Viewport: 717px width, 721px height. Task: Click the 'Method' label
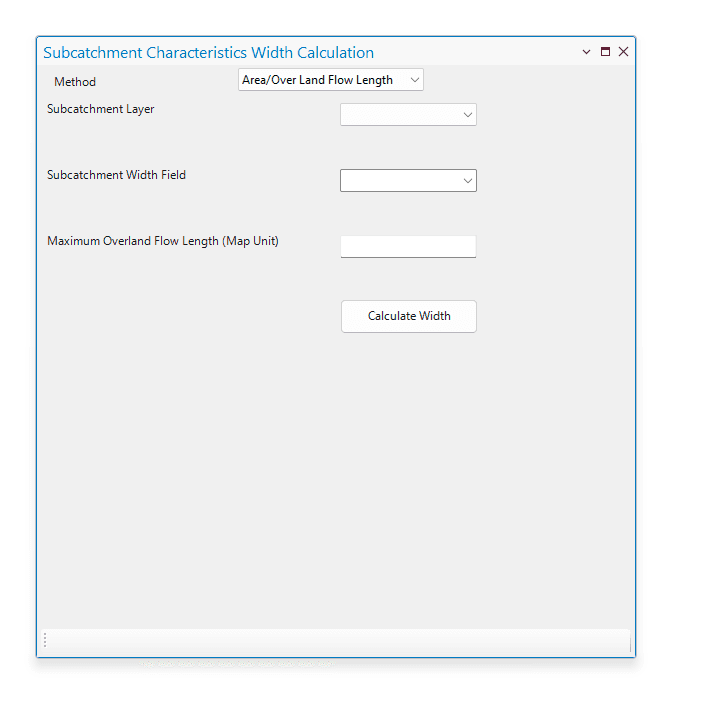tap(75, 82)
